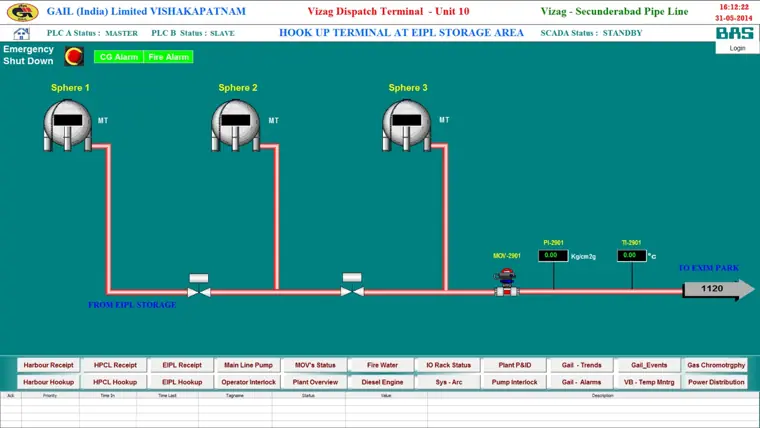The height and width of the screenshot is (428, 760).
Task: Open the Diesel Engine screen
Action: click(x=382, y=382)
